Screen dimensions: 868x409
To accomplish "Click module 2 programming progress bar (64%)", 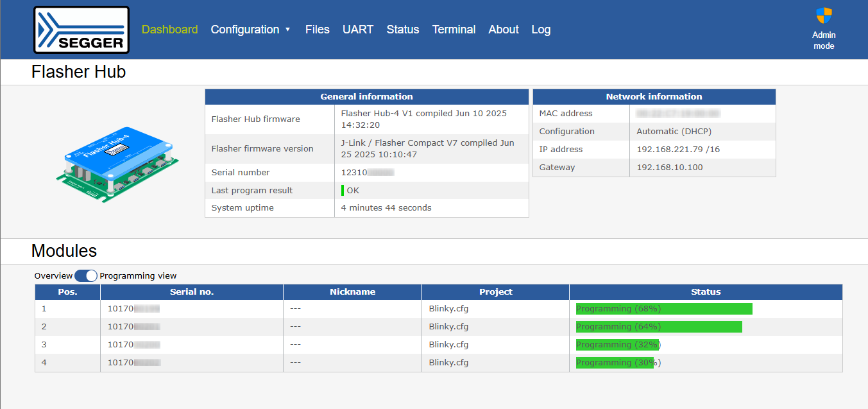I will click(x=659, y=327).
